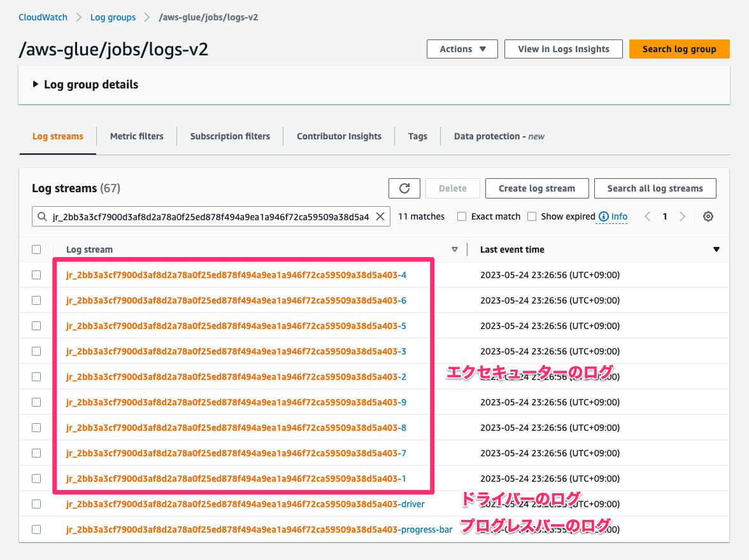This screenshot has height=560, width=749.
Task: Enable the Exact match option
Action: [x=461, y=216]
